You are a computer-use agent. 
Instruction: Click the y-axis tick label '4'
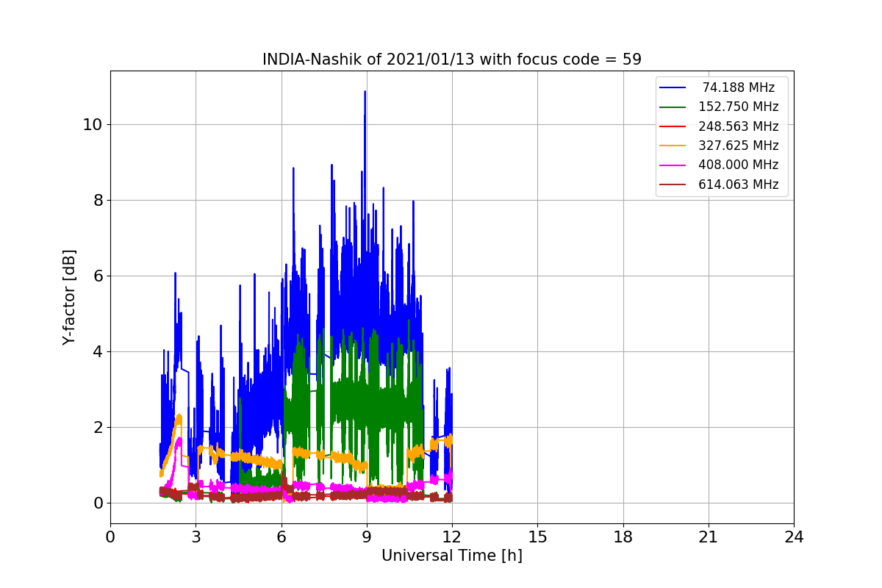pos(96,351)
